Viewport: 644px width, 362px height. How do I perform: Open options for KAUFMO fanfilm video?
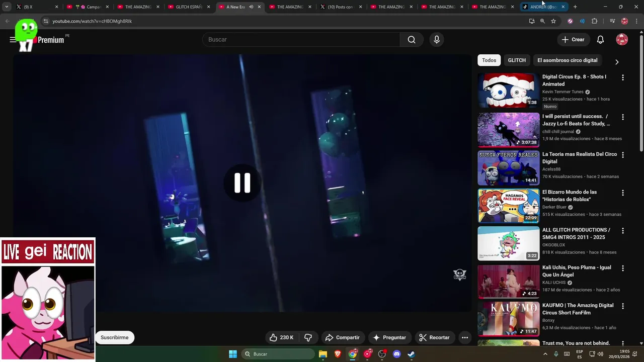click(x=623, y=306)
